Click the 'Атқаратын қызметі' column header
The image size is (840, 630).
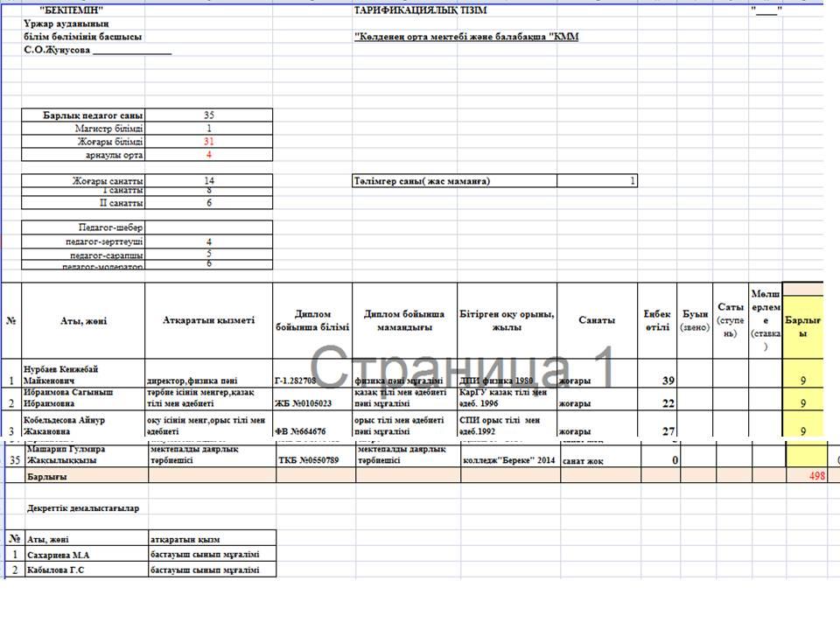pos(208,320)
